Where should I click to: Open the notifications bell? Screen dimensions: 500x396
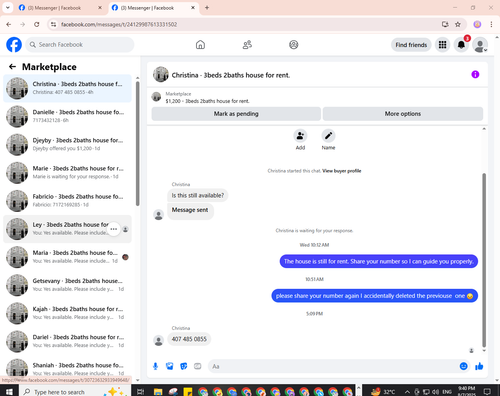tap(461, 45)
